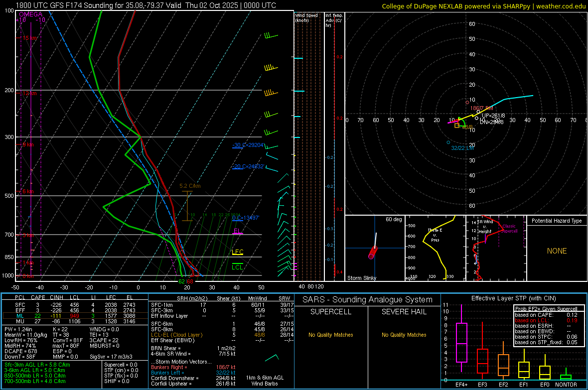Click the Potential Hazard Type header
The height and width of the screenshot is (390, 588).
(557, 221)
